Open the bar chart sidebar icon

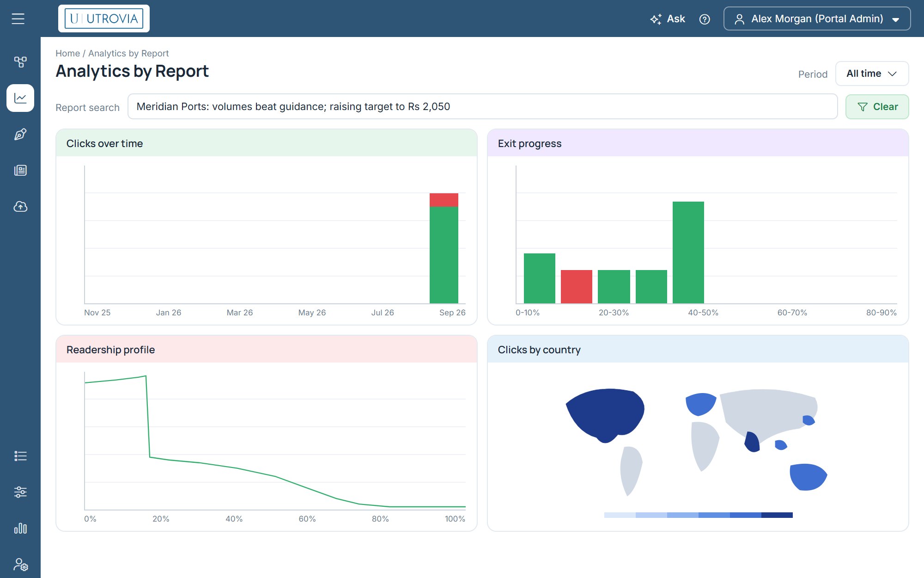point(20,528)
